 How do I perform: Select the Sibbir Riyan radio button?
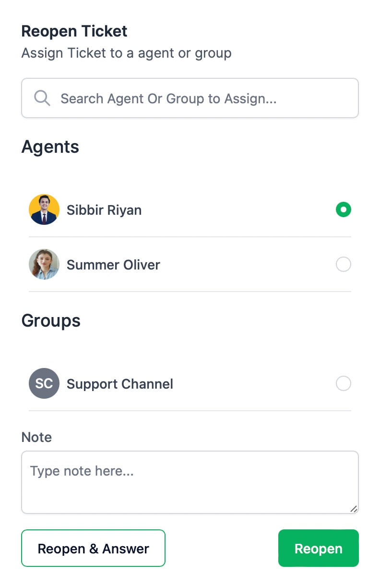coord(344,209)
